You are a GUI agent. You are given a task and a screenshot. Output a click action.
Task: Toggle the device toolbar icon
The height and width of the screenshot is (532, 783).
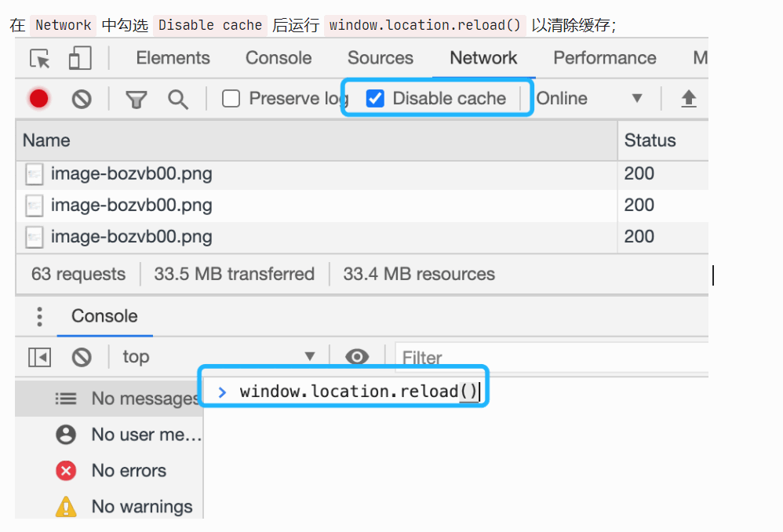80,59
